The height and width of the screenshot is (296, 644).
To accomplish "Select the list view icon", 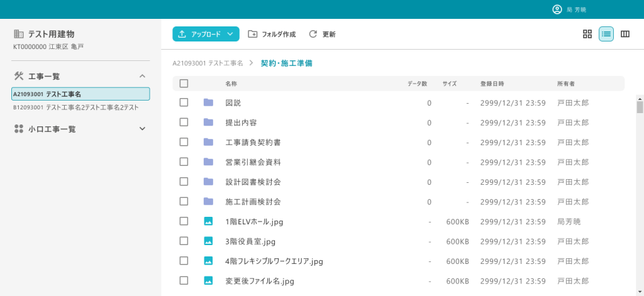I will coord(606,34).
